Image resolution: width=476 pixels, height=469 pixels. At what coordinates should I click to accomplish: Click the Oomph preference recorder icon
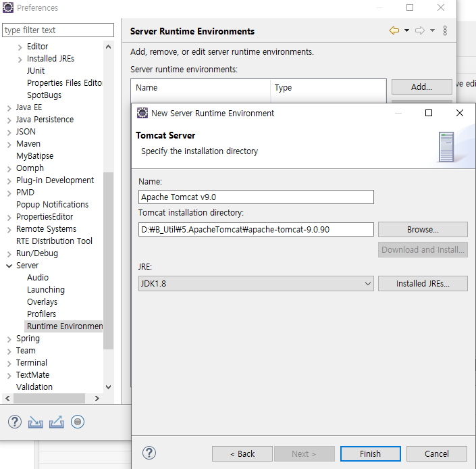(78, 422)
